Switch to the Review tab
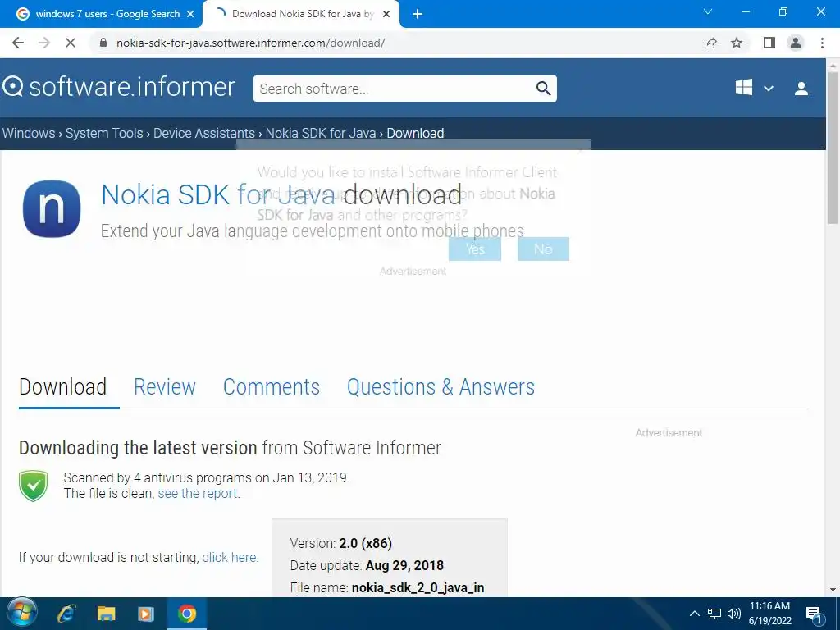840x630 pixels. click(x=164, y=387)
